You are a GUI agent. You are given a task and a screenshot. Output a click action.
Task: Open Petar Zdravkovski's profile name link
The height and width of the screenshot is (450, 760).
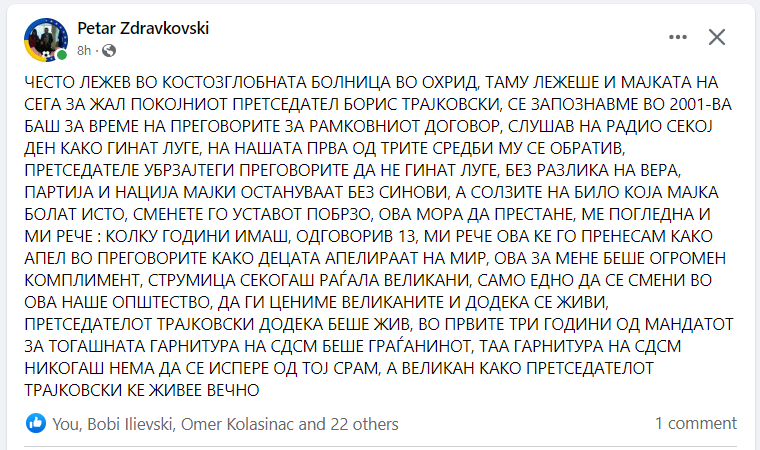click(143, 28)
